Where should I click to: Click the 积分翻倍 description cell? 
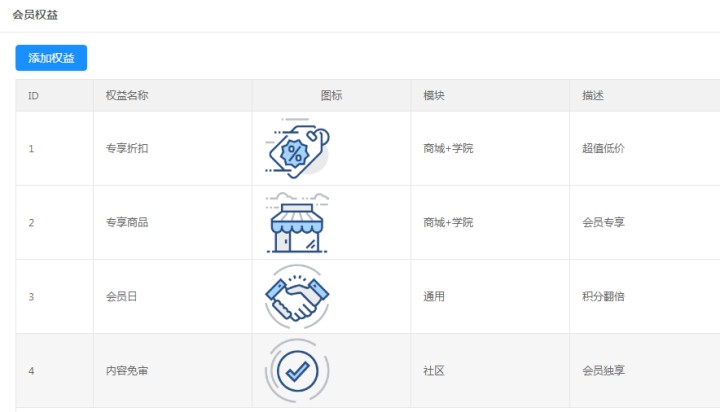tap(603, 297)
